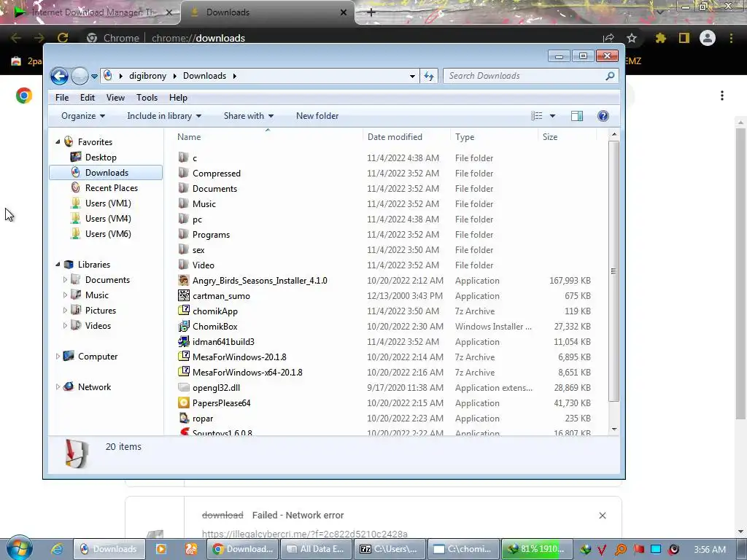The height and width of the screenshot is (560, 747).
Task: Expand the Network tree node
Action: [58, 387]
